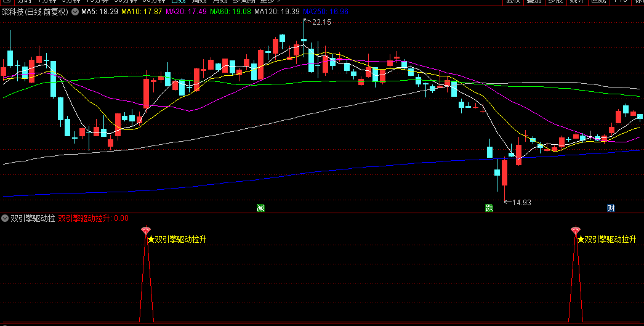The width and height of the screenshot is (644, 326).
Task: Click the second ★双引擎驱动拉升 signal label
Action: [x=606, y=240]
